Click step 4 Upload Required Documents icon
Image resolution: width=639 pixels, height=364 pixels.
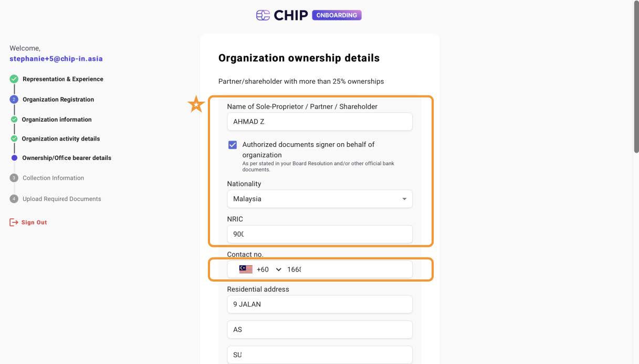[x=14, y=199]
